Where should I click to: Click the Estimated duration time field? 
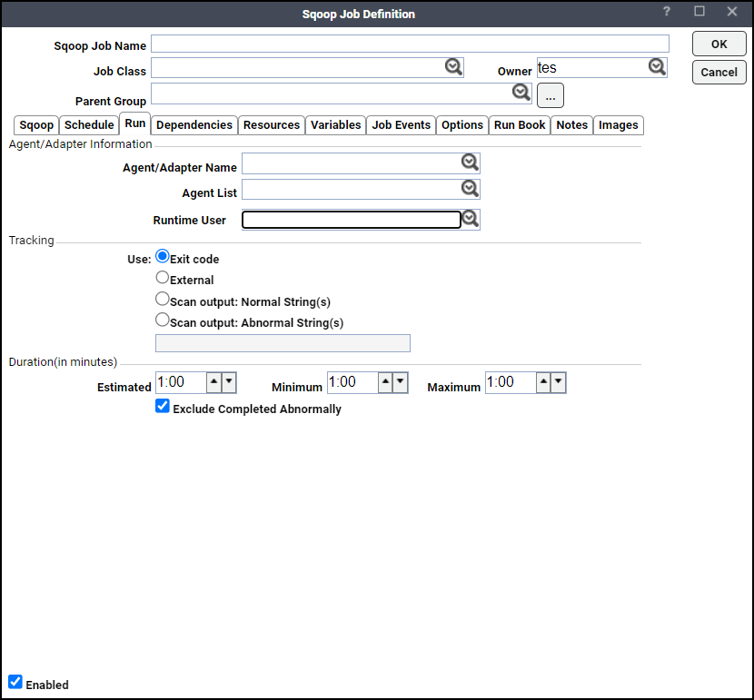(x=182, y=382)
